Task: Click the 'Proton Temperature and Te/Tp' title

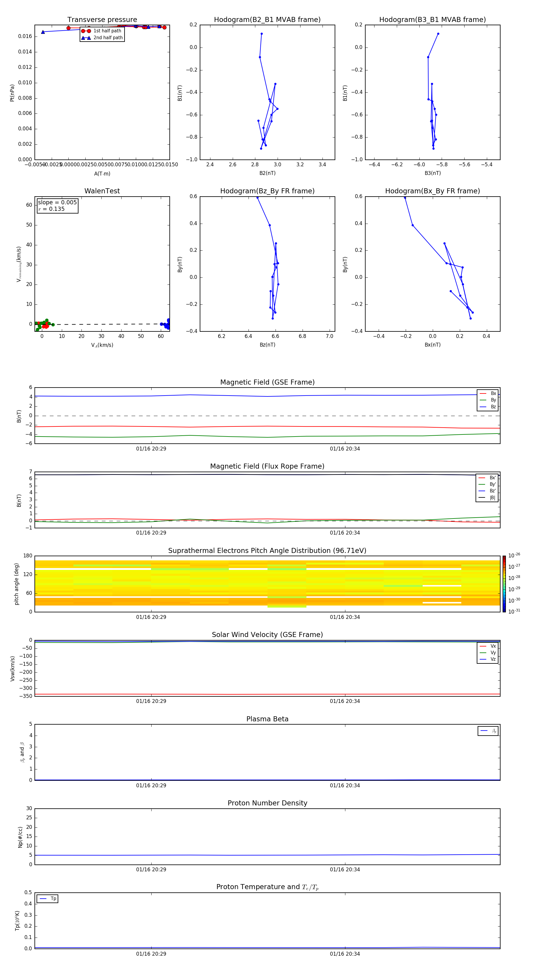Action: coord(267,887)
